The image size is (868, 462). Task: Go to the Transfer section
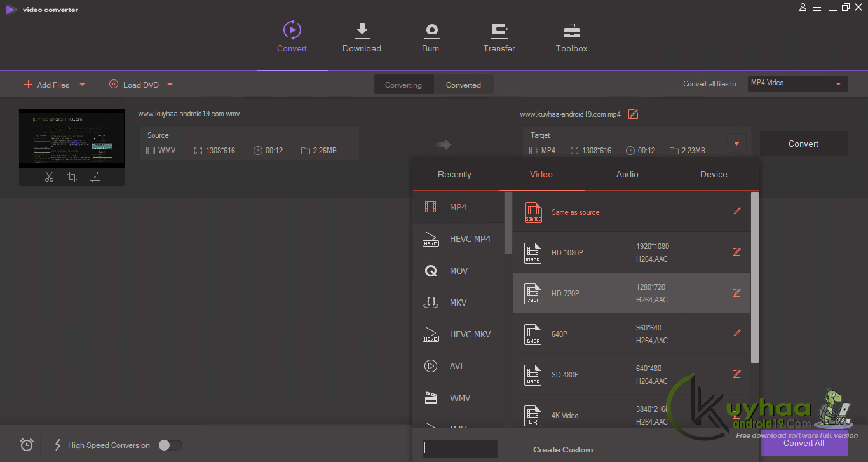(x=499, y=38)
